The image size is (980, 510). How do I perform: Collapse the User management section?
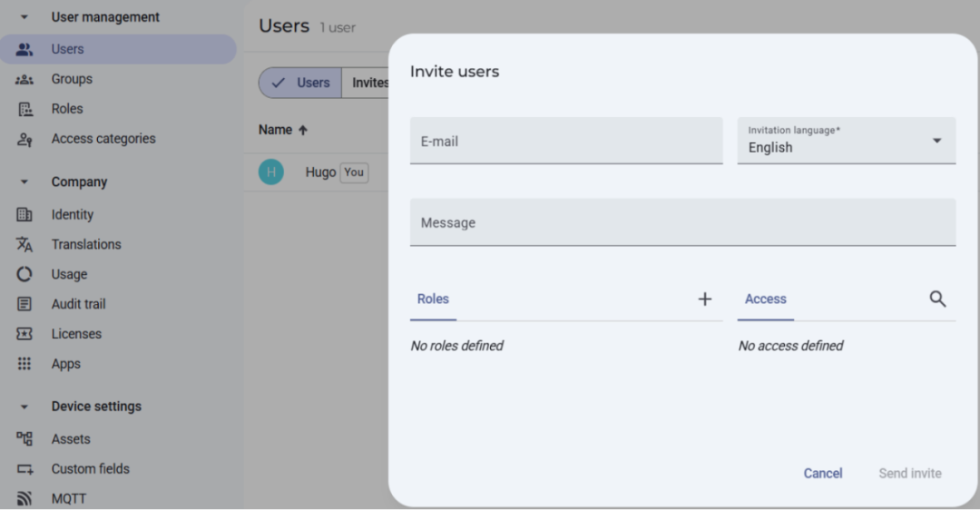pyautogui.click(x=24, y=17)
